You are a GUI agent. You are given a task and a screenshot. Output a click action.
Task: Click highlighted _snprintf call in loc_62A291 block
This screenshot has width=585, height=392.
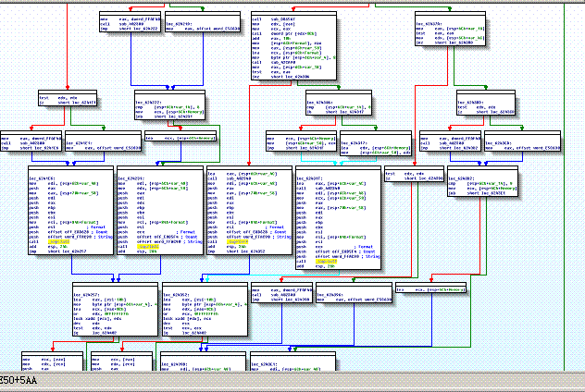tap(148, 247)
